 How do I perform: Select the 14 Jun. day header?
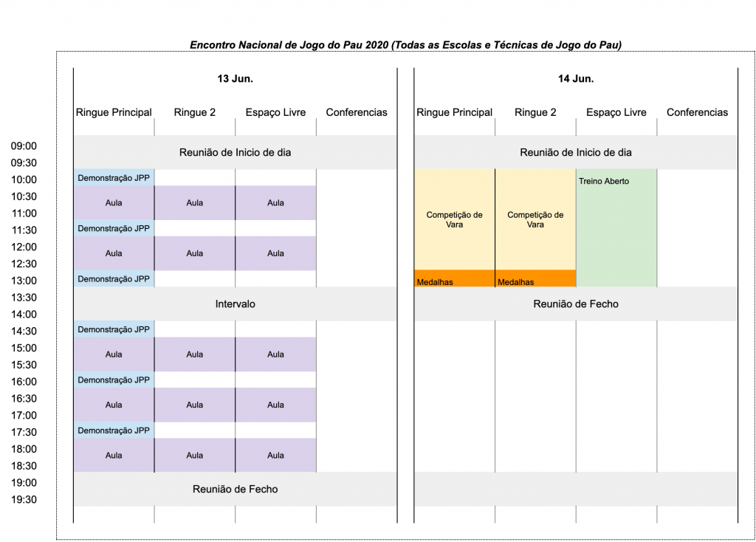coord(575,78)
